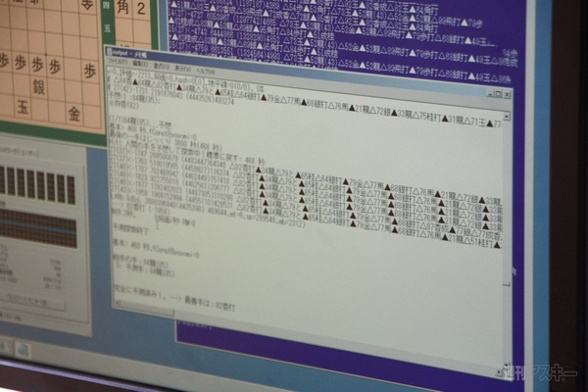The image size is (588, 392).
Task: Click the CPU usage history graphs
Action: [37, 185]
